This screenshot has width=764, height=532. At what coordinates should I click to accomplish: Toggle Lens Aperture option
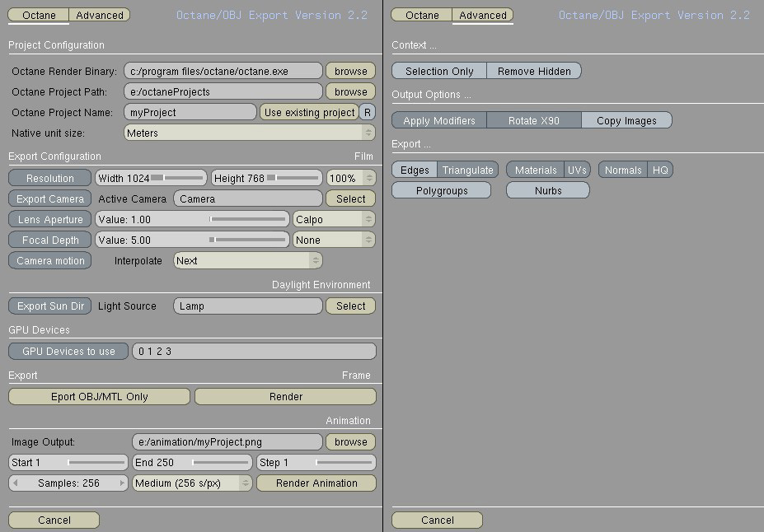pyautogui.click(x=49, y=219)
